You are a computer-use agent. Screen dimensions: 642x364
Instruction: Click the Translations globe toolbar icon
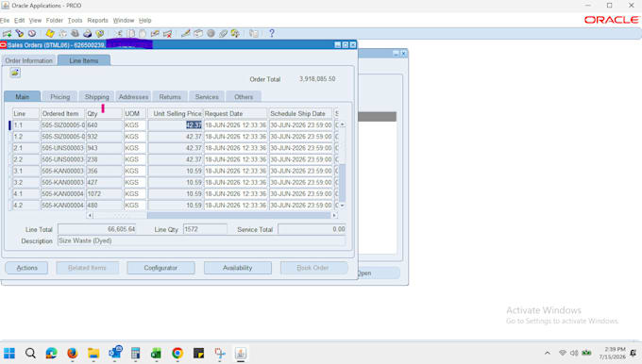(x=211, y=34)
